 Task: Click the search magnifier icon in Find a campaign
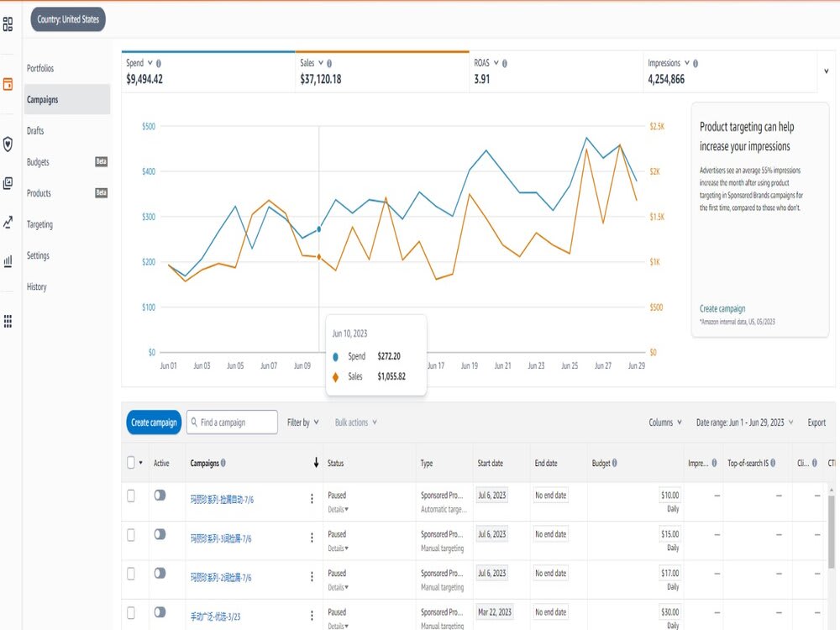[x=194, y=423]
